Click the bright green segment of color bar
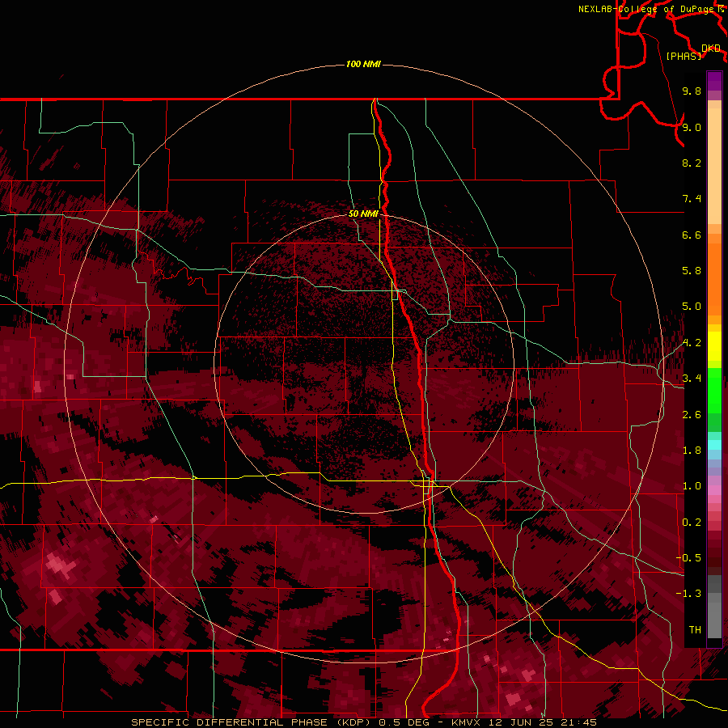This screenshot has height=728, width=728. tap(714, 390)
